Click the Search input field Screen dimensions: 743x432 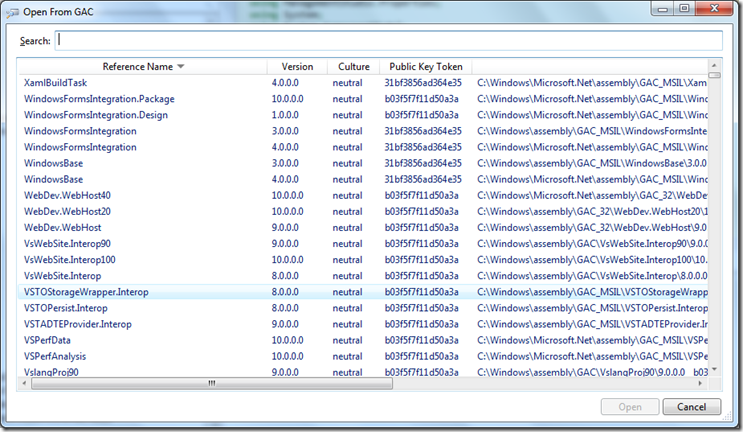[389, 40]
